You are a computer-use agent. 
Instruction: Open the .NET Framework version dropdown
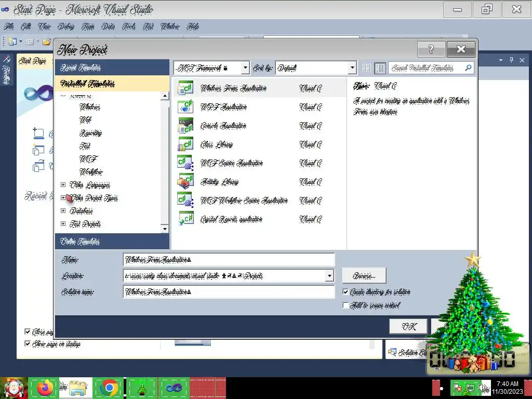pyautogui.click(x=245, y=68)
